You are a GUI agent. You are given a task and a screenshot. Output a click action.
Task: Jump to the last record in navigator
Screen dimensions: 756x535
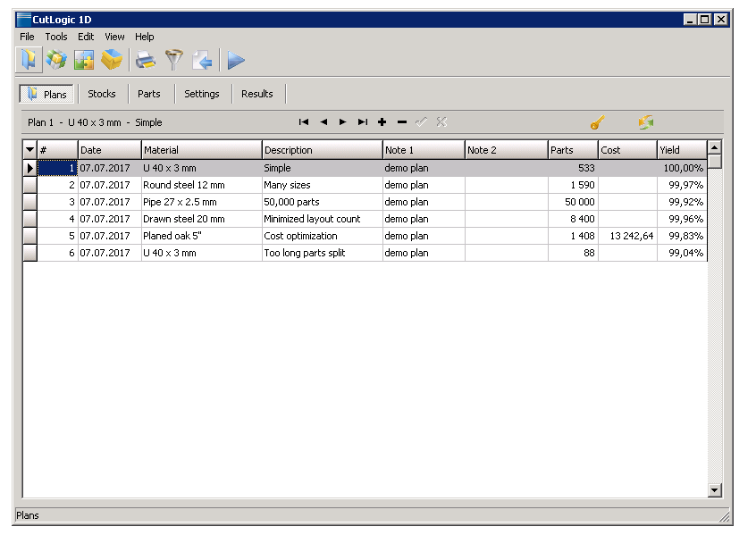[362, 122]
